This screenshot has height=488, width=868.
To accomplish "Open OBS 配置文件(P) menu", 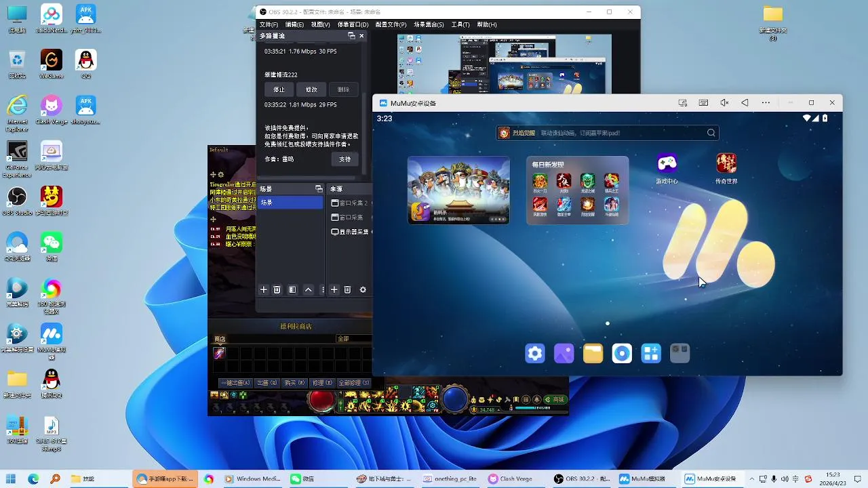I will click(391, 24).
